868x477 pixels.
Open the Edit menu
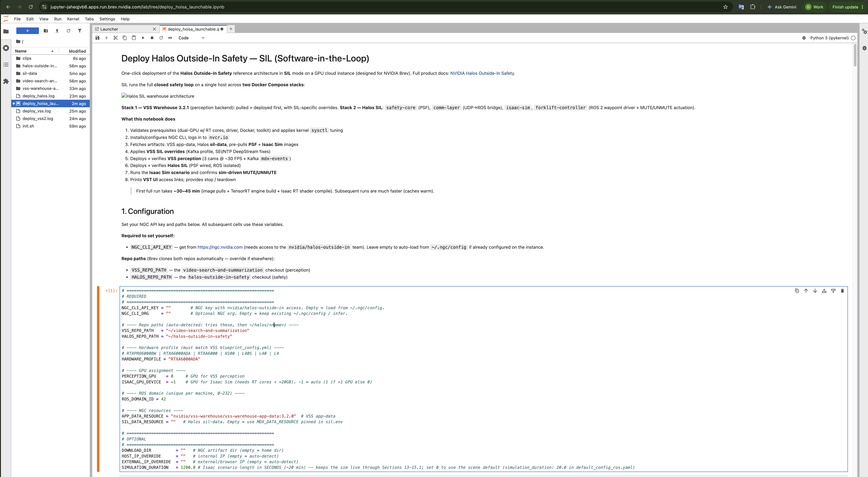30,19
